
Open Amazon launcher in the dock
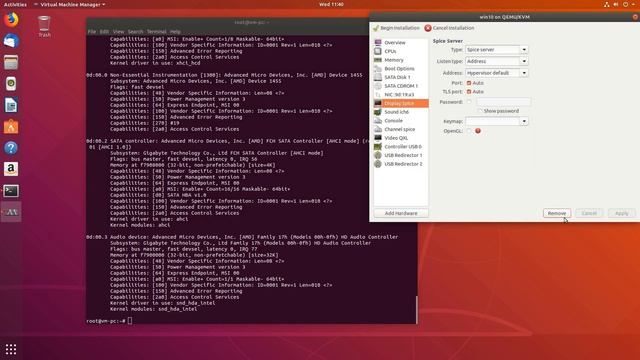11,169
